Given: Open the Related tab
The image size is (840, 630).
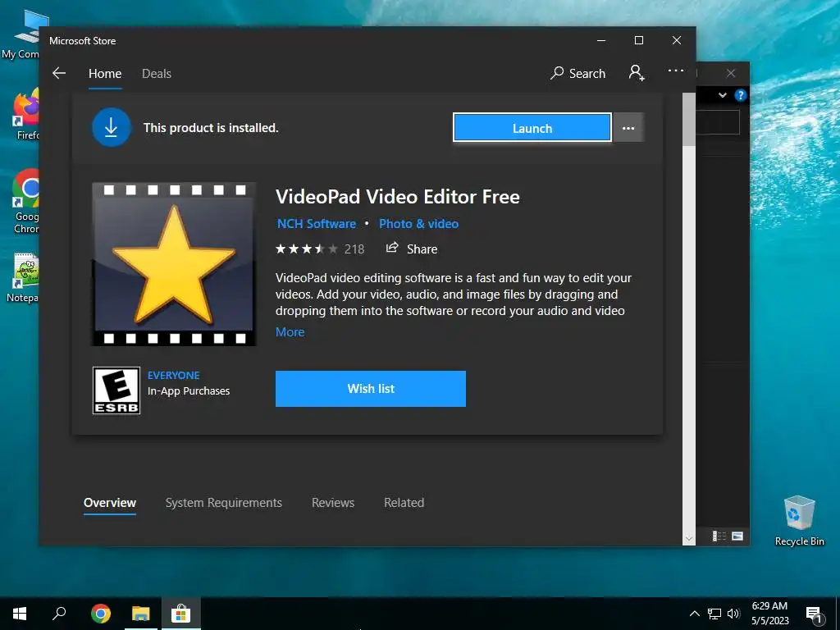Looking at the screenshot, I should pos(404,503).
